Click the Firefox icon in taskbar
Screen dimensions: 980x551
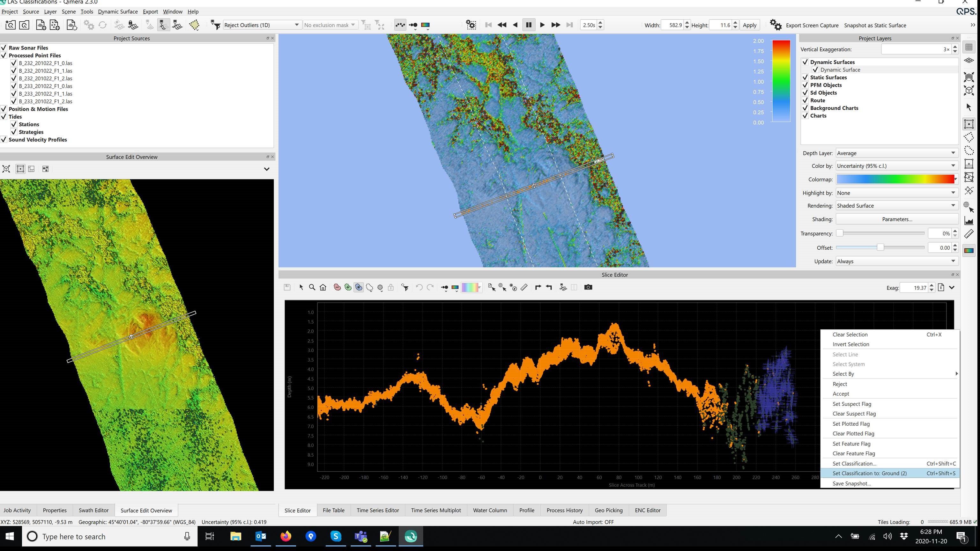tap(286, 536)
